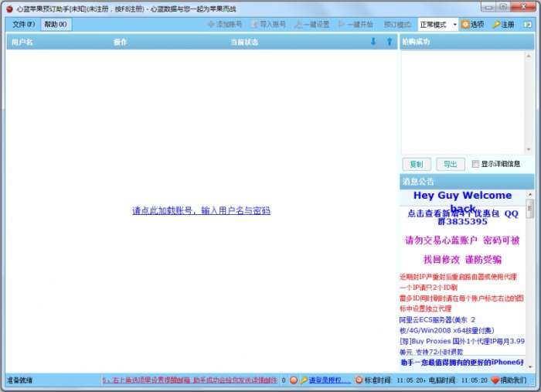541x392 pixels.
Task: Click down arrow of 消息公告 scrollbar
Action: point(530,366)
